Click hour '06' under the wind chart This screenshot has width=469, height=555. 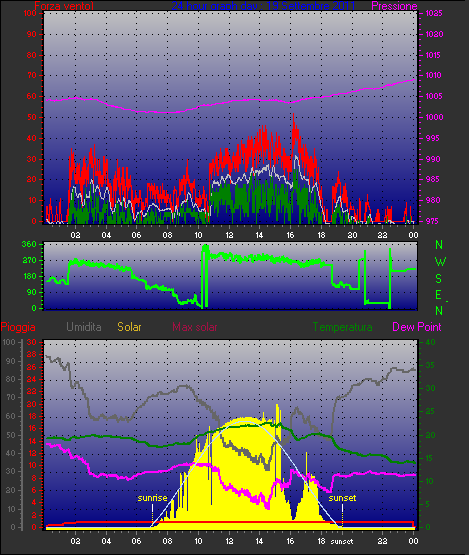click(137, 235)
